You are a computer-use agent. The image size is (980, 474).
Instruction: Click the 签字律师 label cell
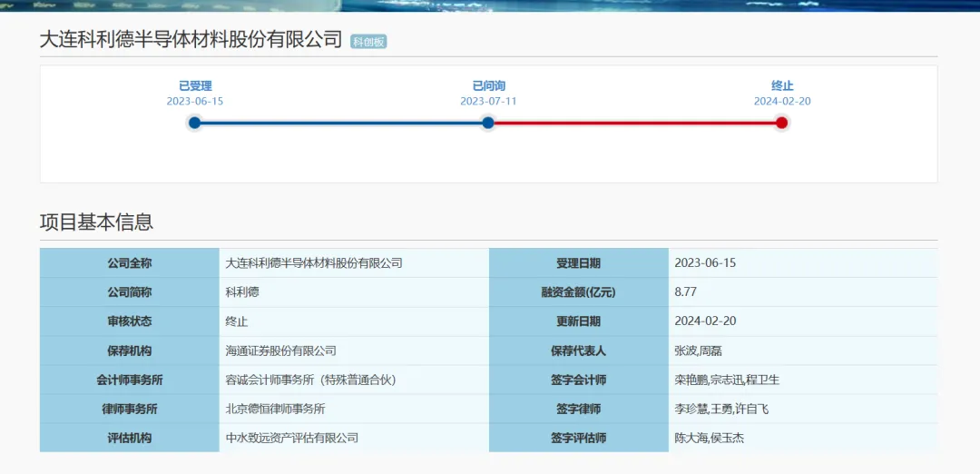(579, 409)
